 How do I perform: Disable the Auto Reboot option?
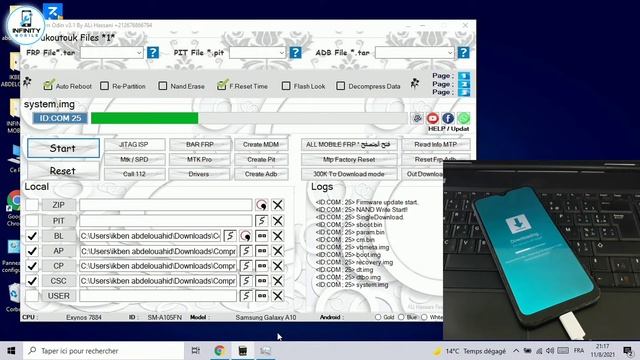48,85
